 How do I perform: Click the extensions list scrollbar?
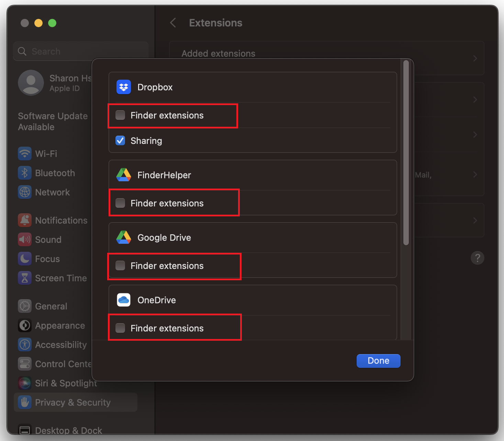point(406,153)
